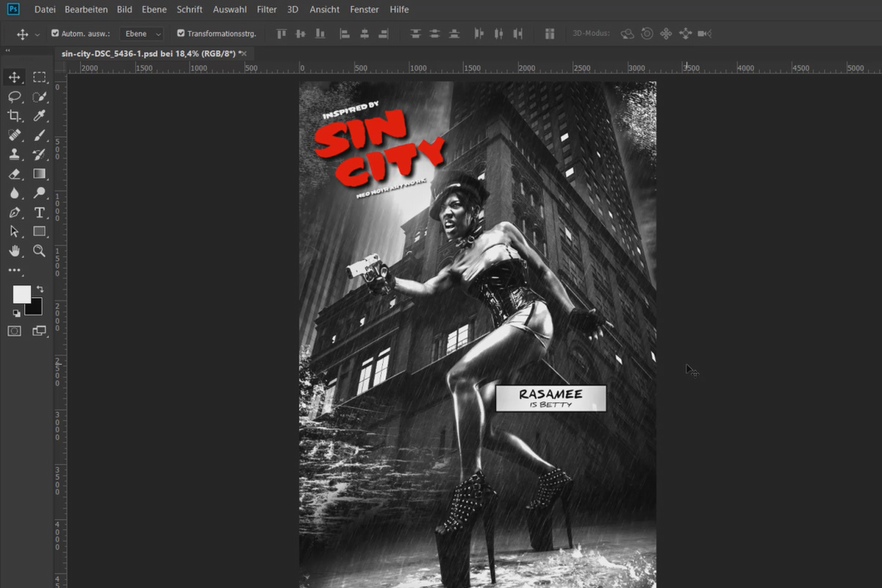The height and width of the screenshot is (588, 882).
Task: Expand the collapsed tools panel arrows
Action: [x=7, y=51]
